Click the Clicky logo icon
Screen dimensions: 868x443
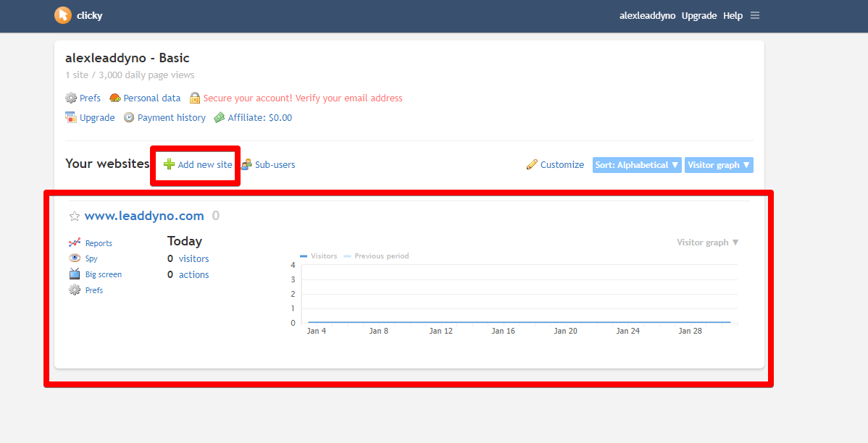pyautogui.click(x=63, y=15)
